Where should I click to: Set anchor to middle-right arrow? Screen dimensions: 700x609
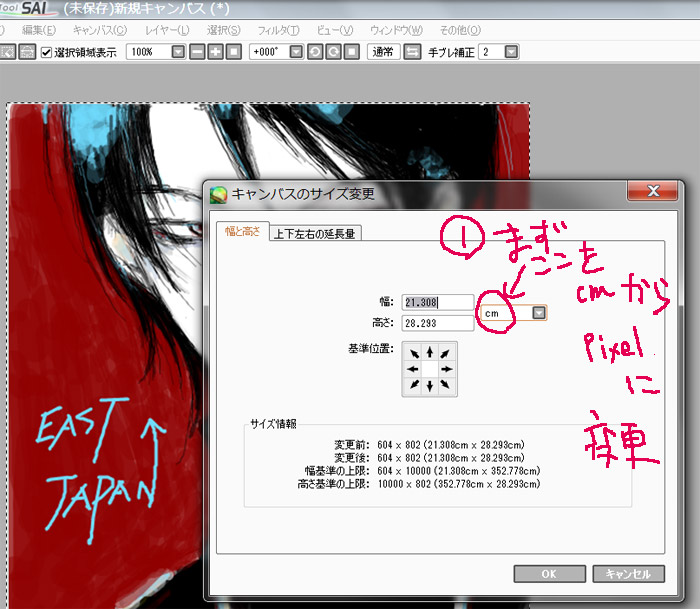446,369
